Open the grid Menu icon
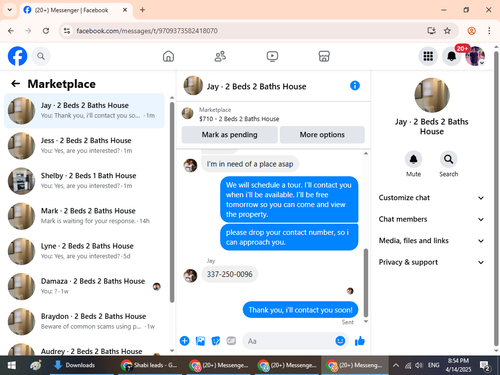 point(428,56)
